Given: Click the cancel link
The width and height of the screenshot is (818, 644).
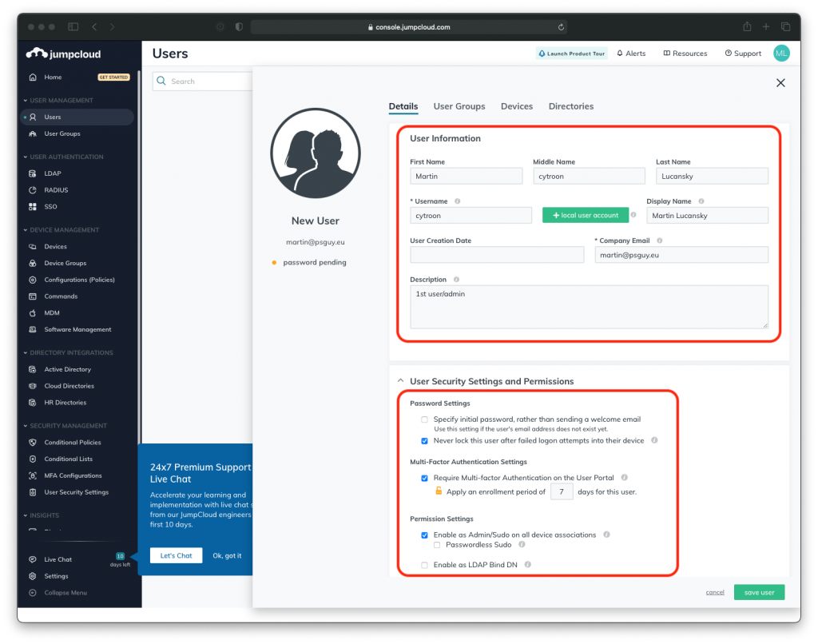Looking at the screenshot, I should coord(715,592).
